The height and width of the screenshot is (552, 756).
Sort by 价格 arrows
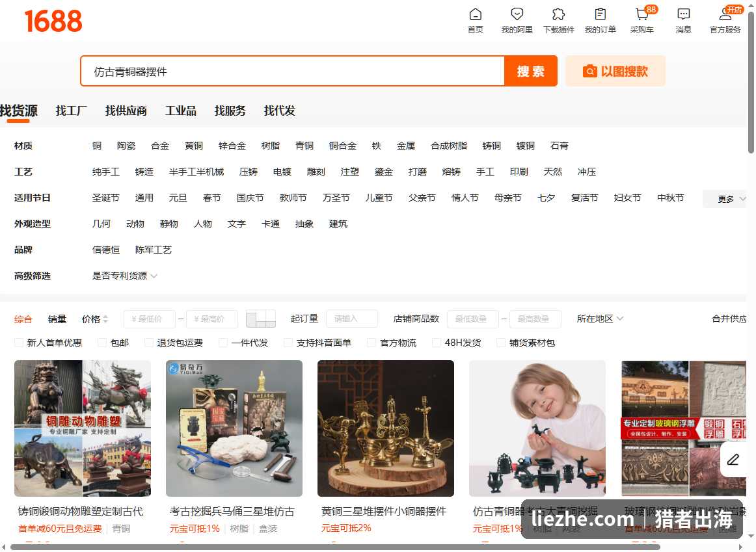click(x=105, y=319)
